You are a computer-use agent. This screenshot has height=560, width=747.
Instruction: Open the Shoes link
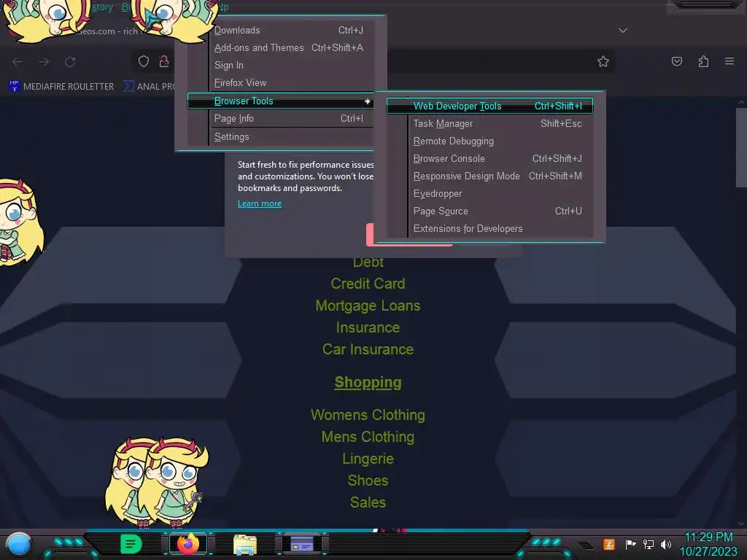click(368, 481)
